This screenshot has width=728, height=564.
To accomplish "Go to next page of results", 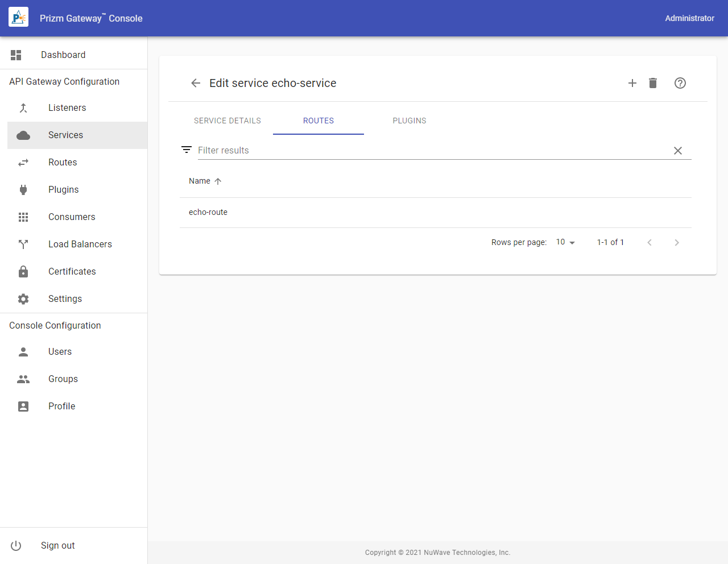I will point(676,243).
